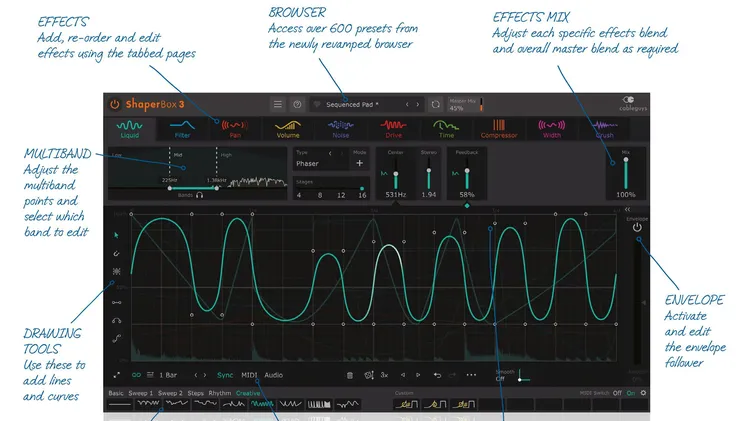
Task: Click the trash icon to clear wave
Action: 350,376
